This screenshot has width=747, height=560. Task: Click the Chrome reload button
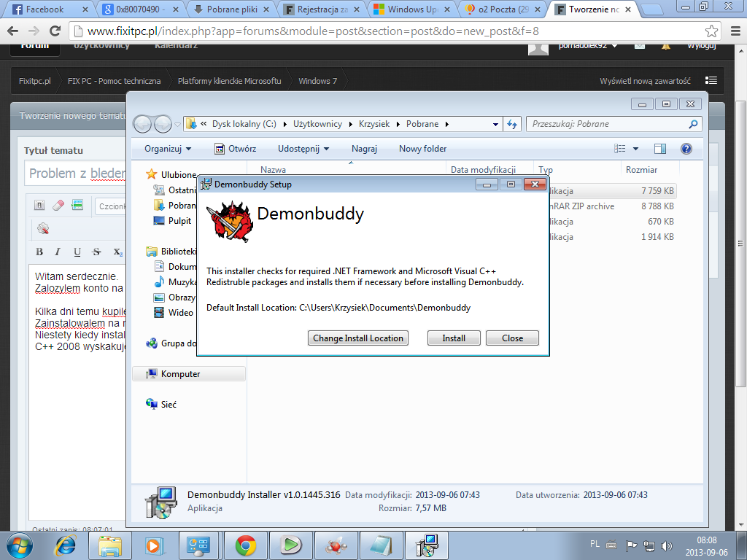[55, 31]
